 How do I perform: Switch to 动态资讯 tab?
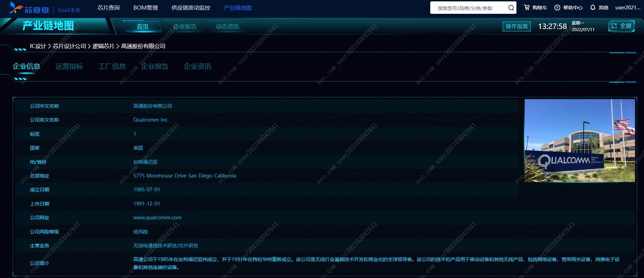(x=227, y=27)
